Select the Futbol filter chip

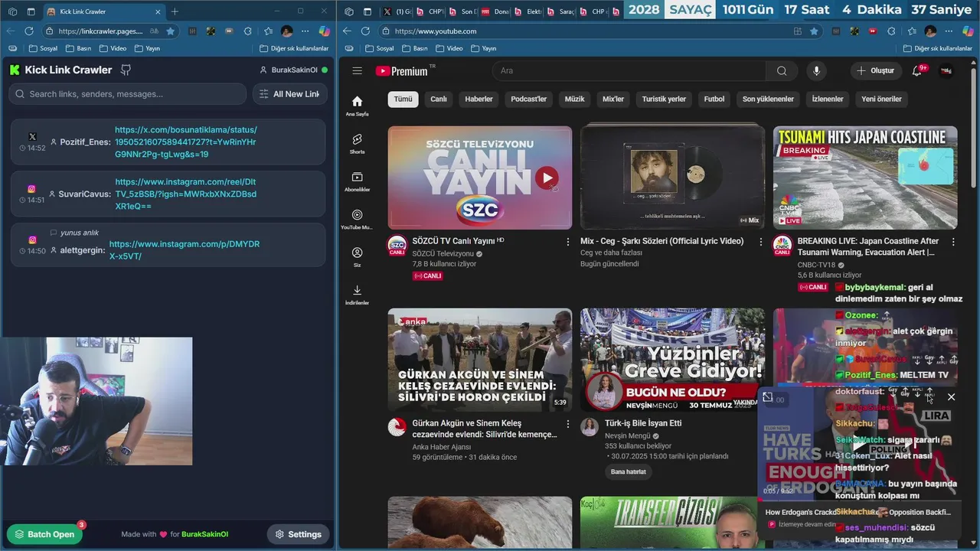[x=714, y=99]
